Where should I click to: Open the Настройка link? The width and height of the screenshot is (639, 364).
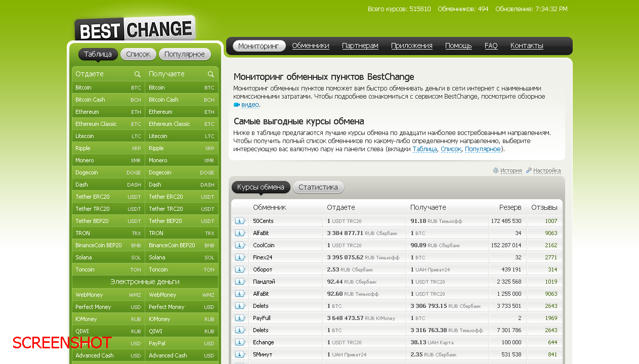[x=547, y=171]
